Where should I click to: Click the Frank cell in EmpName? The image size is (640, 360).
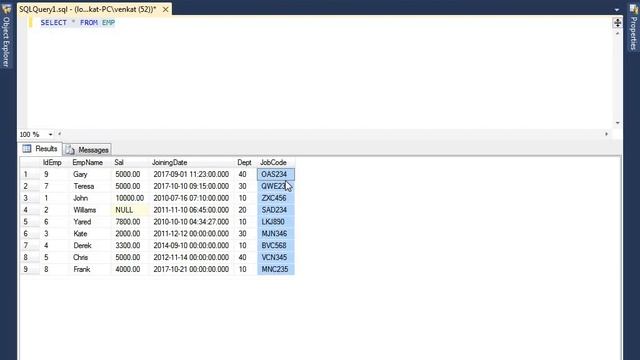pyautogui.click(x=90, y=269)
